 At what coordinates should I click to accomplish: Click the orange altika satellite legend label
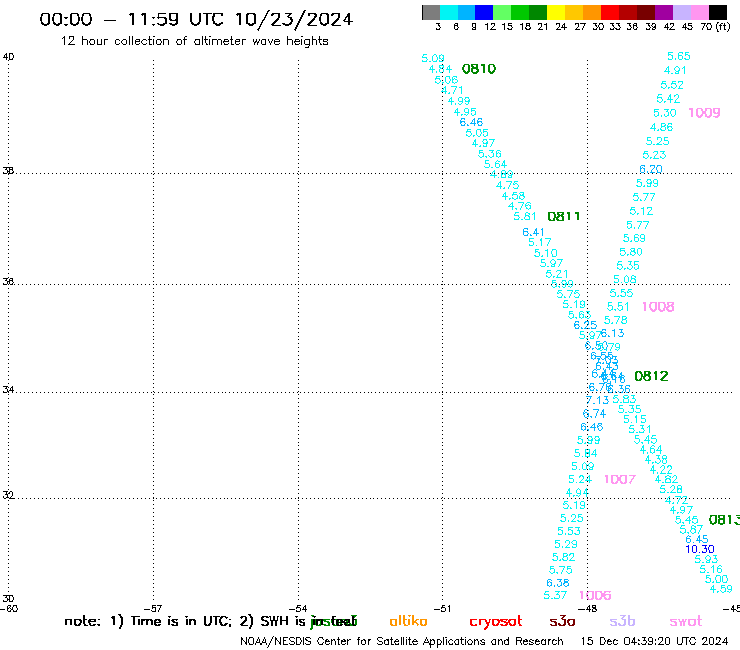click(x=408, y=621)
